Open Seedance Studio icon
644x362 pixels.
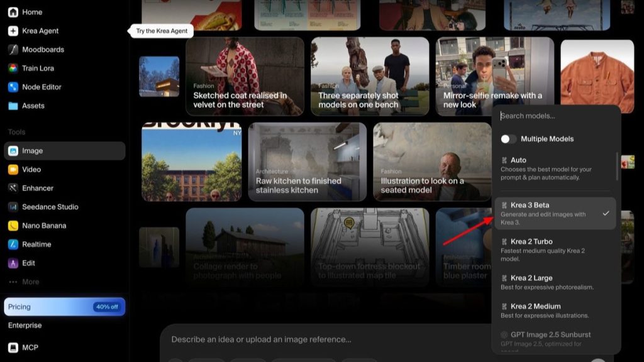[13, 207]
